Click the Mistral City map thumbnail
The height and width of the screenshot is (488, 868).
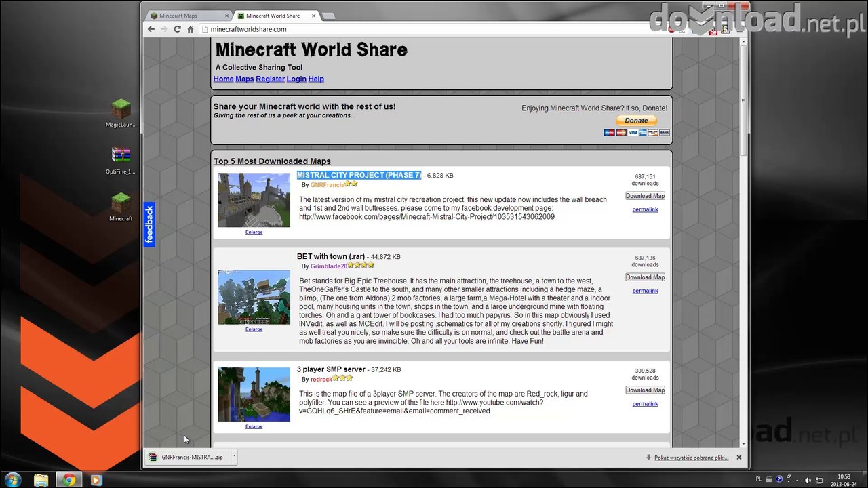pos(254,200)
